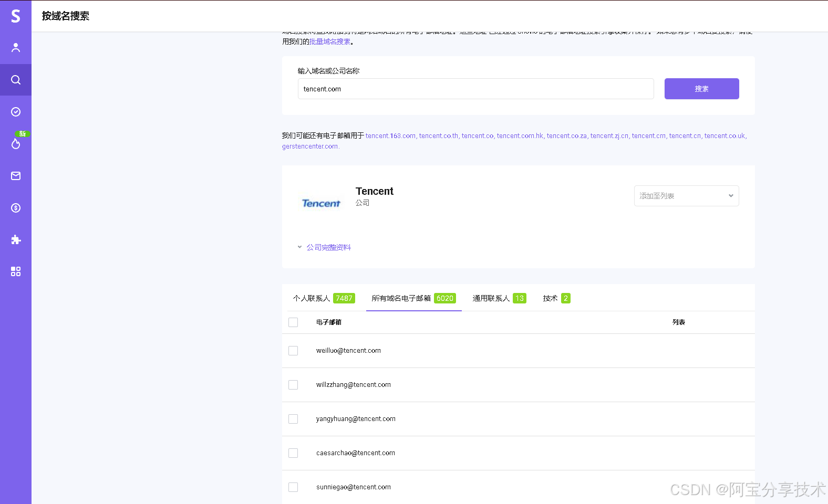
Task: Select the search magnifier sidebar icon
Action: click(16, 80)
